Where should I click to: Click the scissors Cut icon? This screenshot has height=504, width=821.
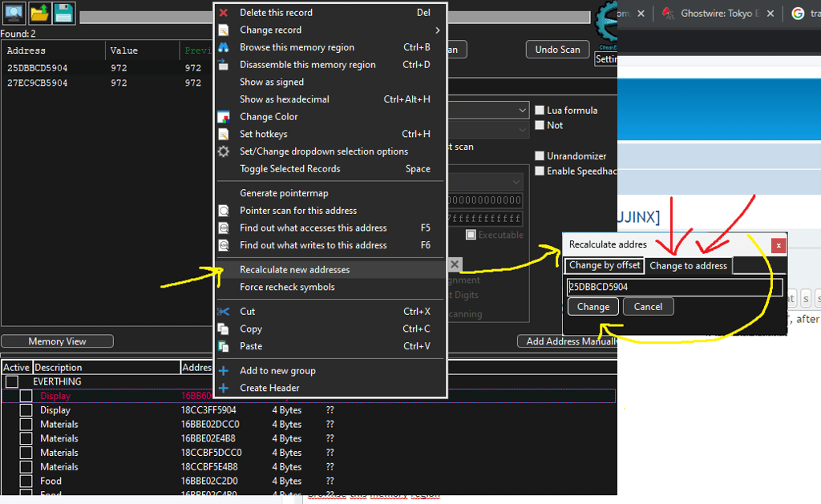coord(224,312)
